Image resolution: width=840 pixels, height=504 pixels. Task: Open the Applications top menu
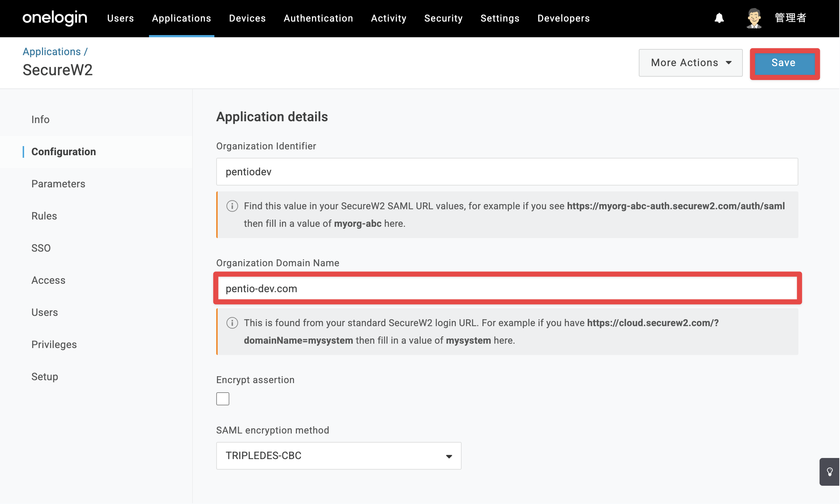182,18
